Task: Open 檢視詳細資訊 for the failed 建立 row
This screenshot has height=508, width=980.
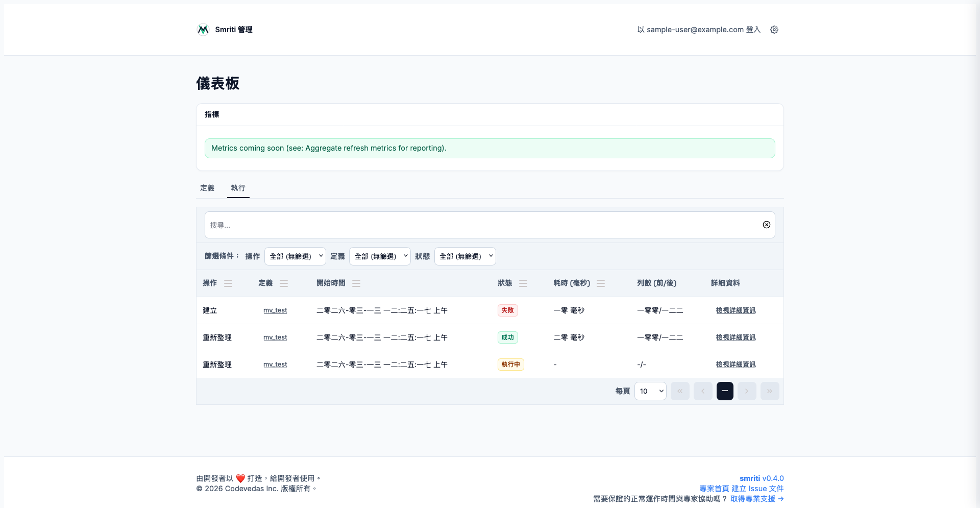Action: [x=736, y=310]
